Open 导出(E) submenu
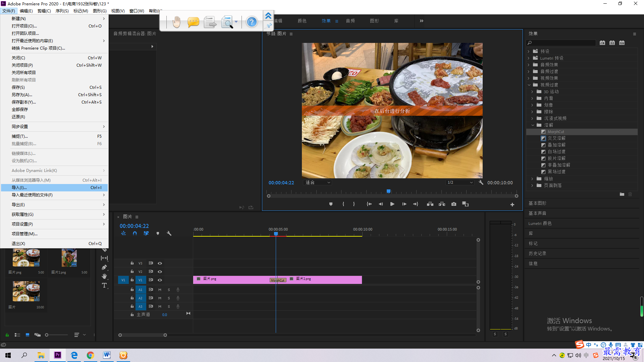Screen dimensions: 644x362 click(54, 205)
